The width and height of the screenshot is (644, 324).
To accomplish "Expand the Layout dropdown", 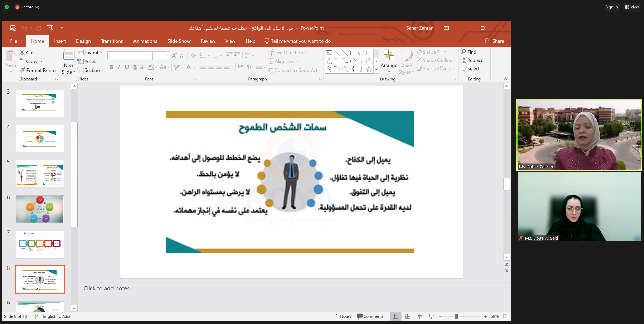I will tap(90, 53).
